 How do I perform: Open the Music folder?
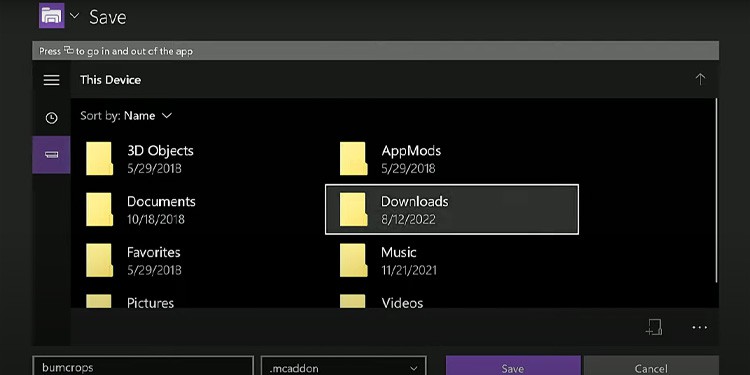pyautogui.click(x=452, y=261)
